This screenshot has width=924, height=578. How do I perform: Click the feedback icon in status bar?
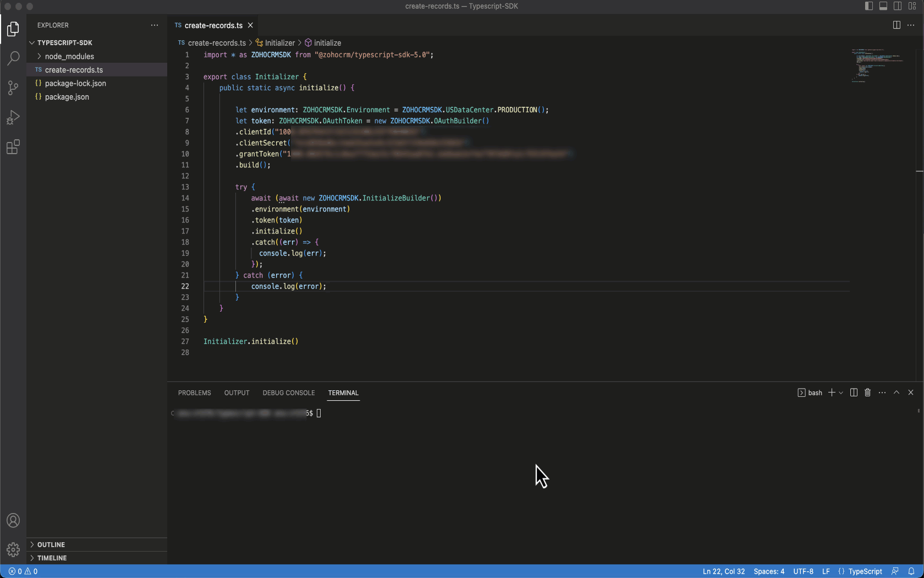click(x=895, y=571)
